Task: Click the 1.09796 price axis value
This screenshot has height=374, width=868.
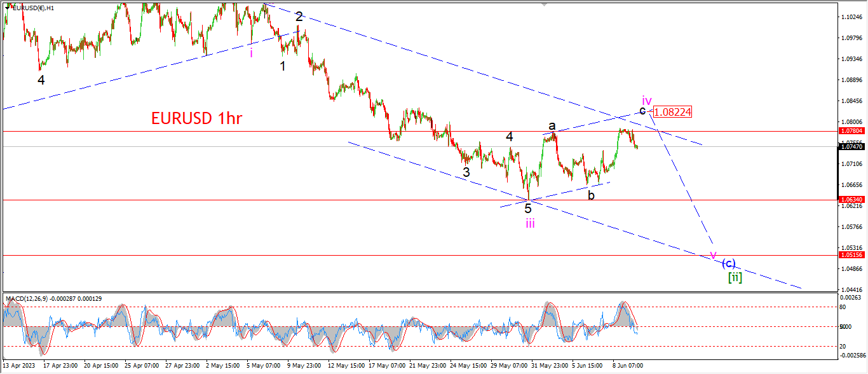Action: point(851,38)
